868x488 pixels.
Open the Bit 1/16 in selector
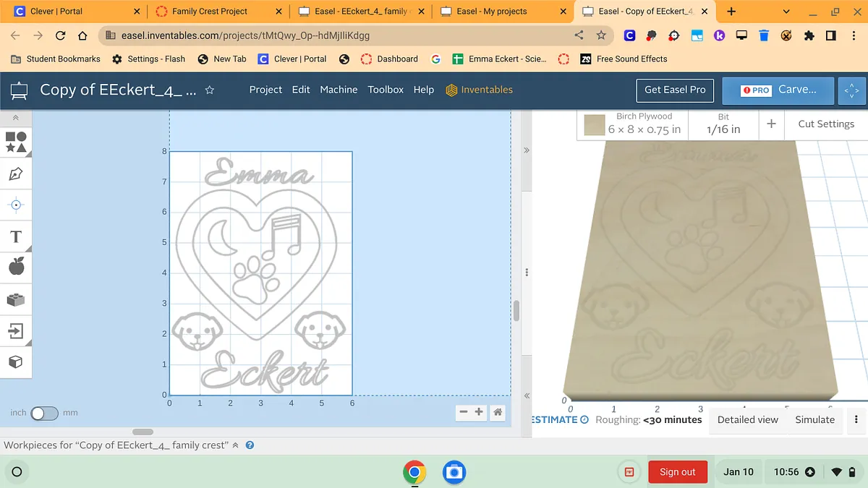(x=723, y=124)
